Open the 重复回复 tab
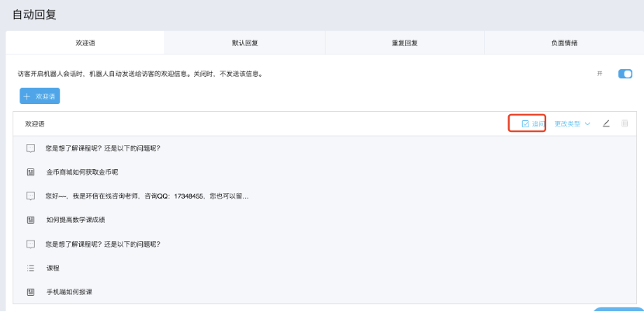The height and width of the screenshot is (312, 644). pyautogui.click(x=404, y=43)
